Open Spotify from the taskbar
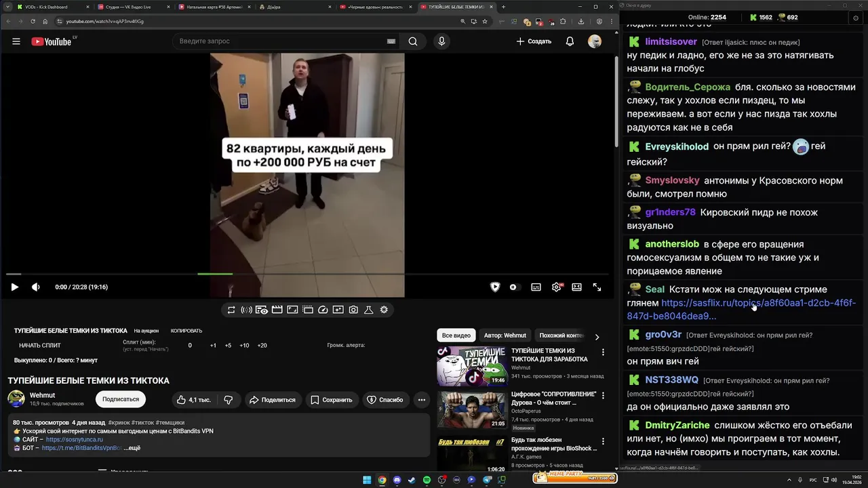 click(427, 480)
